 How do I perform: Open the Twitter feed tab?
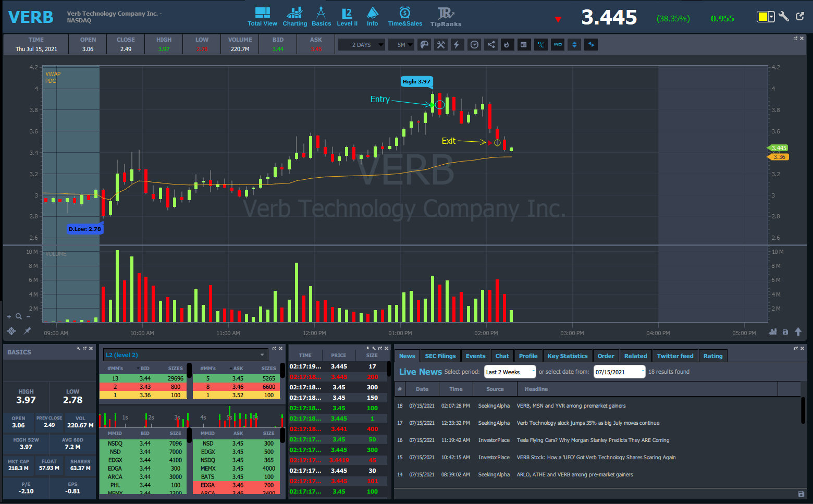[675, 356]
